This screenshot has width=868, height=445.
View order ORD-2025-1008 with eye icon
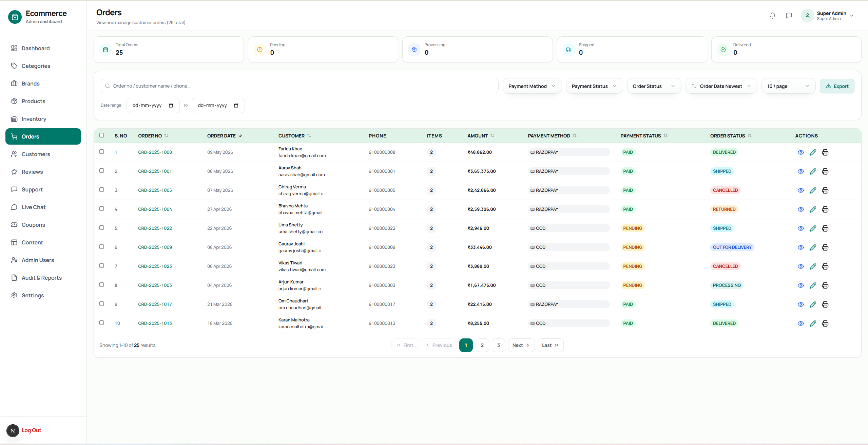(801, 152)
